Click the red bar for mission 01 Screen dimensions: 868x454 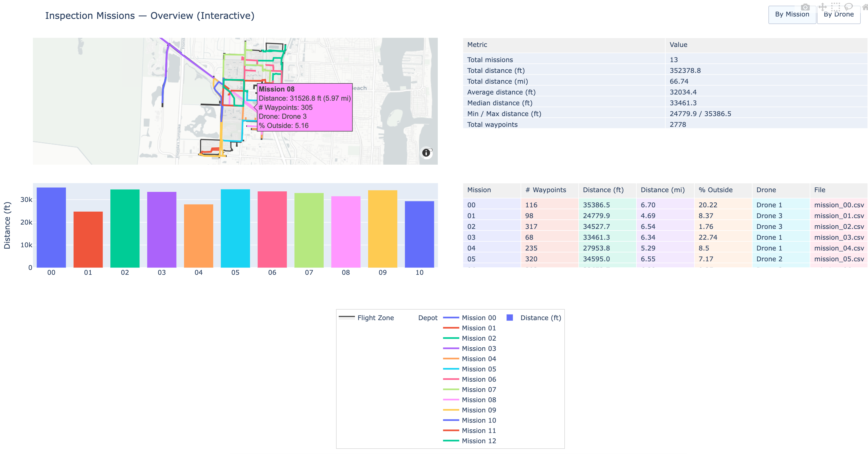(88, 239)
